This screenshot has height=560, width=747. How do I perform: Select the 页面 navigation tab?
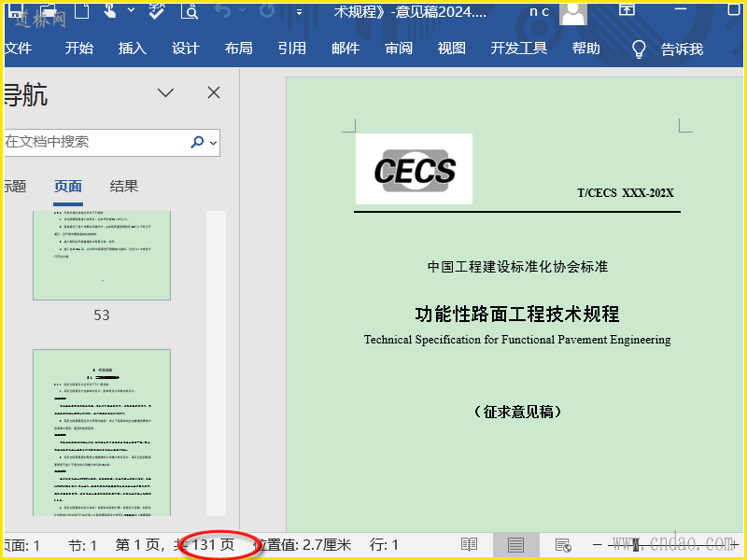(x=68, y=186)
